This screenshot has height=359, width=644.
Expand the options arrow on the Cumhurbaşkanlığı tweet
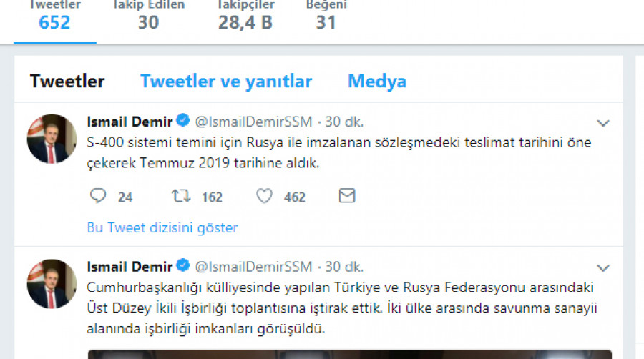pos(603,267)
